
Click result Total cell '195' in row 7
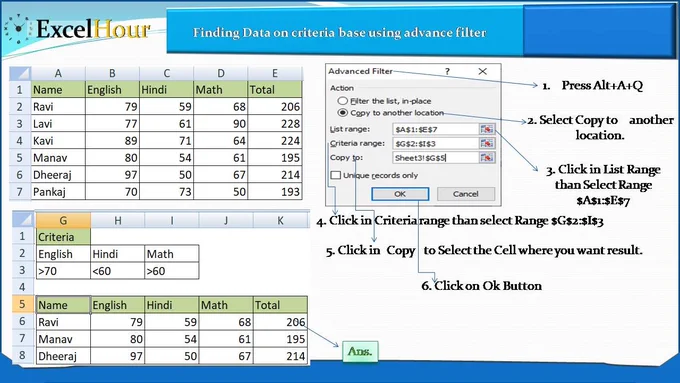tap(280, 339)
